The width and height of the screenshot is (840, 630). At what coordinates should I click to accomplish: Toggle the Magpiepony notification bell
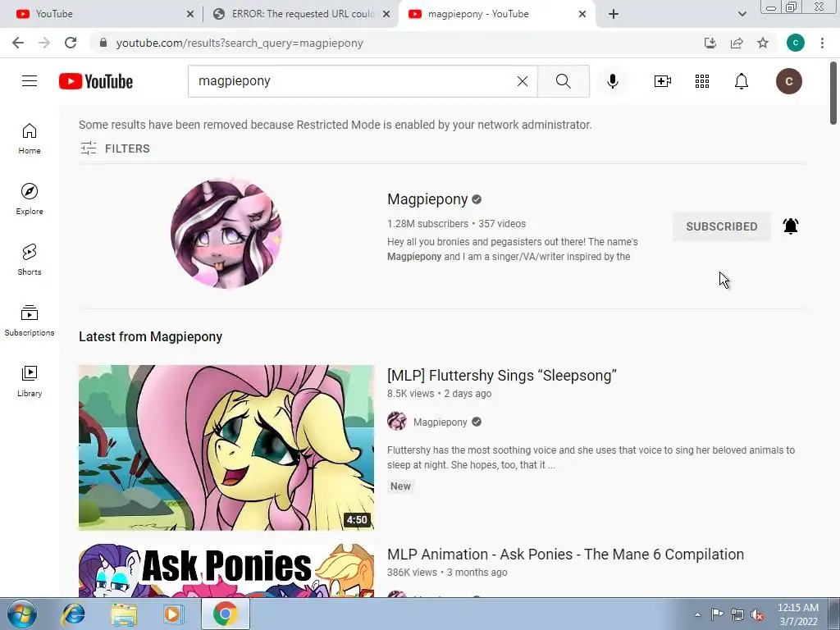pos(791,226)
